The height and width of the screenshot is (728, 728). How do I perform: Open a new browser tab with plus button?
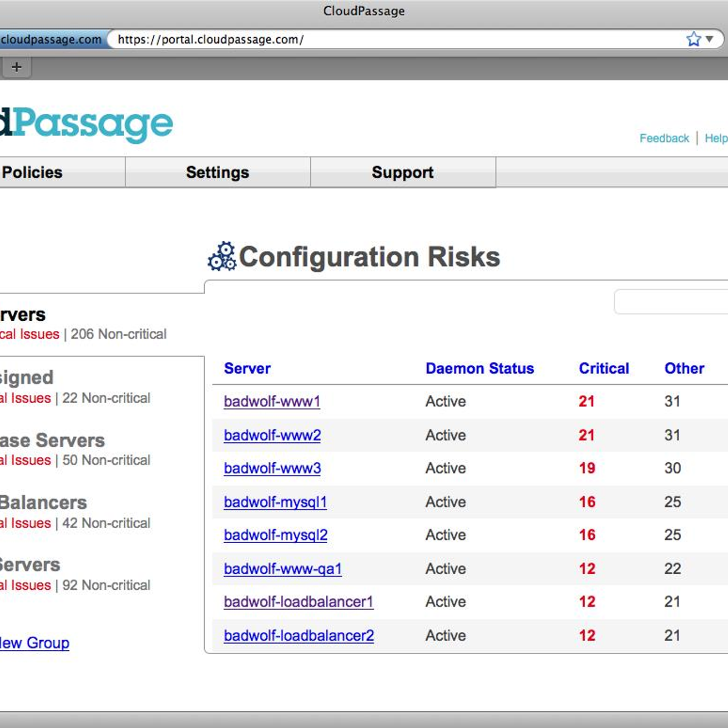[16, 67]
